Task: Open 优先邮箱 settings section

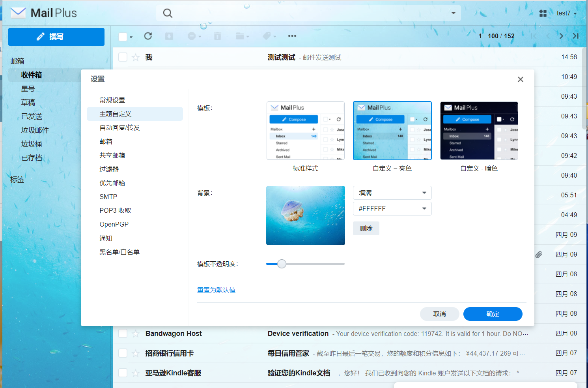Action: [x=135, y=183]
